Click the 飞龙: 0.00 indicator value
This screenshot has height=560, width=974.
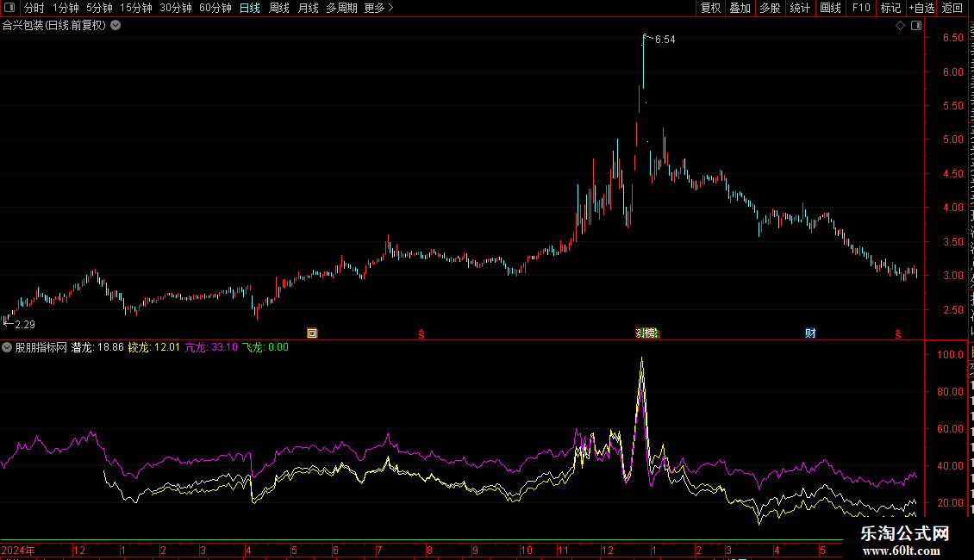click(x=265, y=348)
